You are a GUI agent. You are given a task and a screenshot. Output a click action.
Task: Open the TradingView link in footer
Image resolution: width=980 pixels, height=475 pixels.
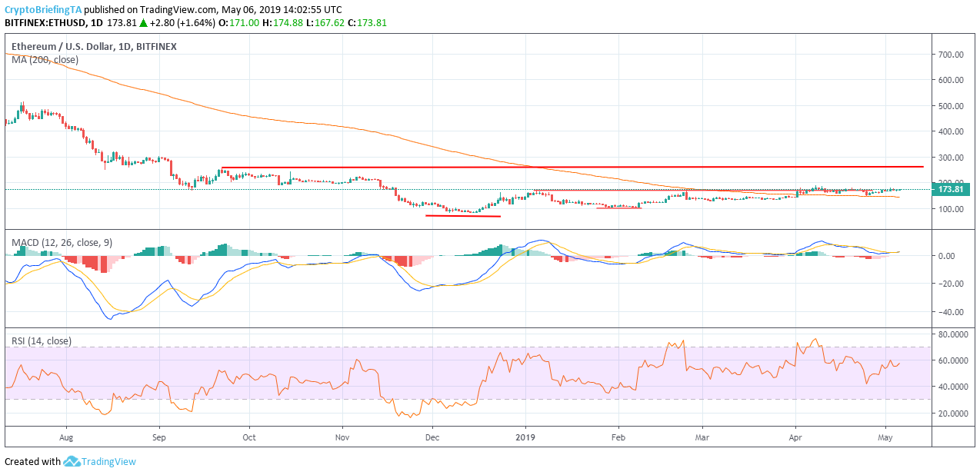[x=110, y=461]
